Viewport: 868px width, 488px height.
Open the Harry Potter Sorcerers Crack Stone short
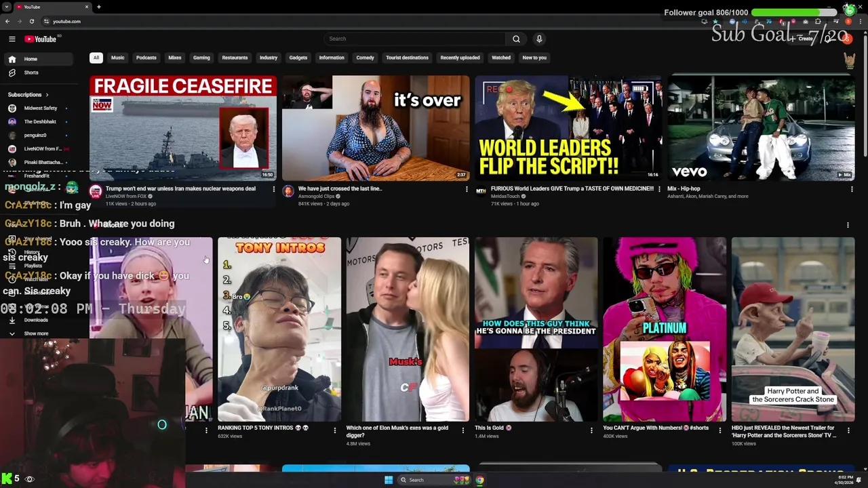click(x=793, y=329)
